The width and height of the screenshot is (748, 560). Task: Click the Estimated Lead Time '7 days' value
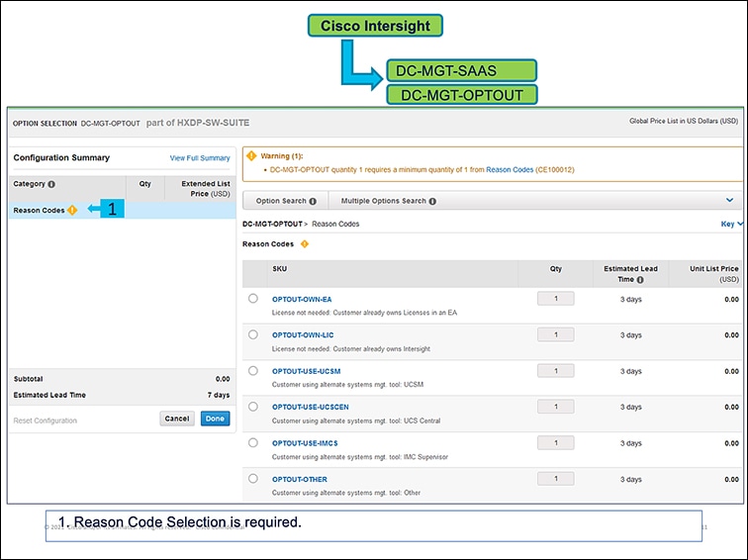pyautogui.click(x=219, y=395)
